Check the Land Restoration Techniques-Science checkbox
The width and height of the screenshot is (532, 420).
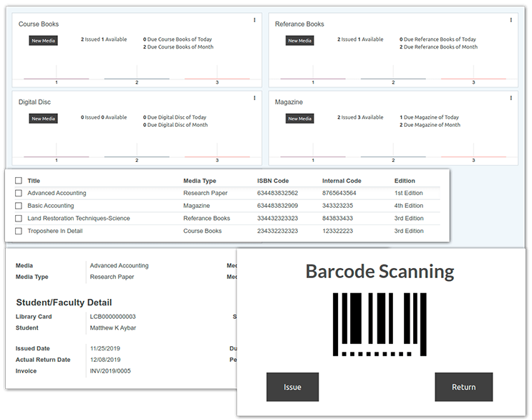click(x=19, y=219)
